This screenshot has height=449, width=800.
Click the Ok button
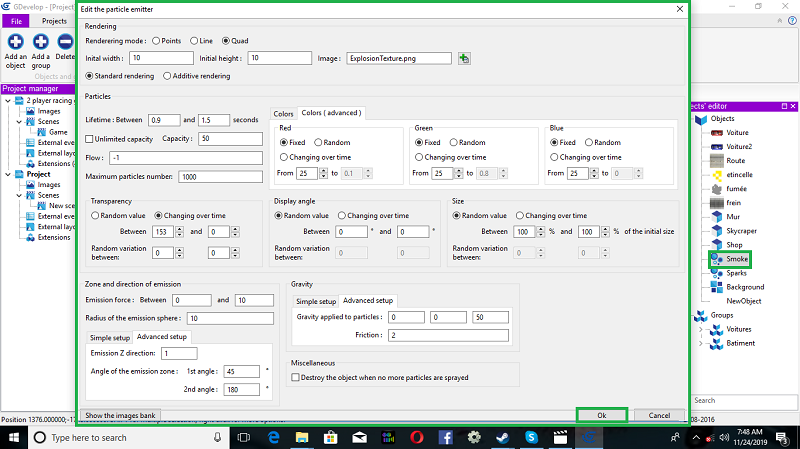[x=602, y=415]
